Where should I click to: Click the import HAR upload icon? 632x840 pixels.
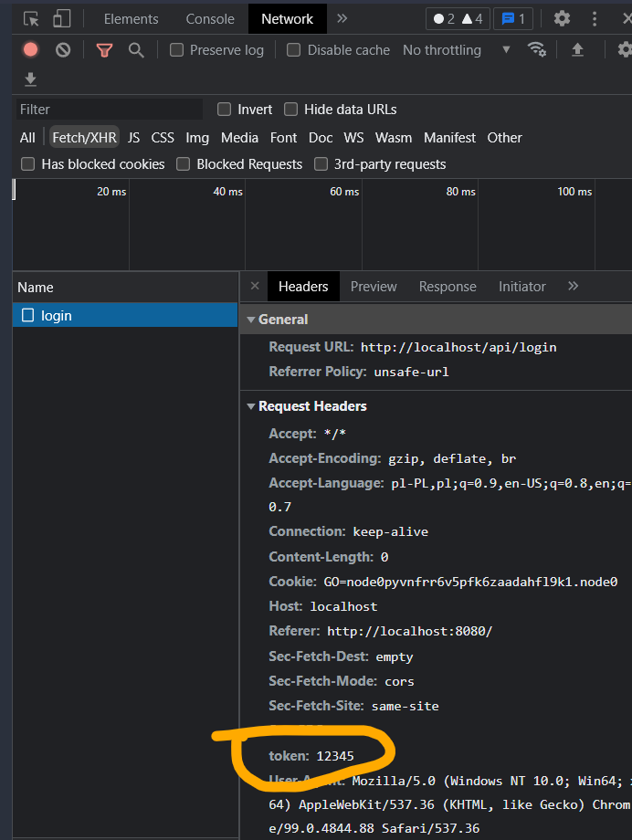click(577, 50)
